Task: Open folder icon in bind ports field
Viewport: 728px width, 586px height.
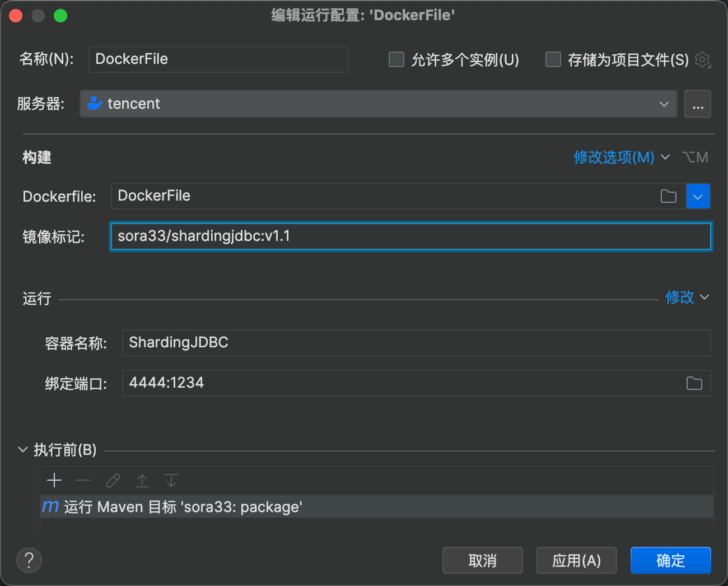Action: tap(694, 383)
